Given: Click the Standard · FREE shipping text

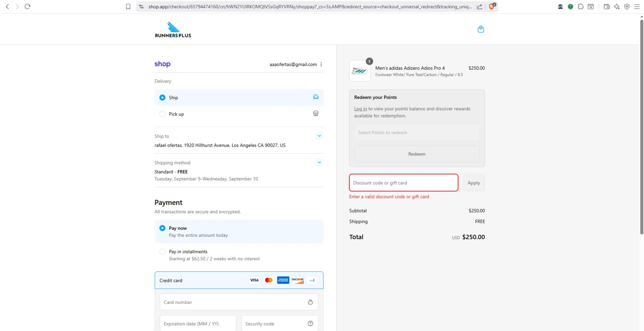Looking at the screenshot, I should [171, 172].
